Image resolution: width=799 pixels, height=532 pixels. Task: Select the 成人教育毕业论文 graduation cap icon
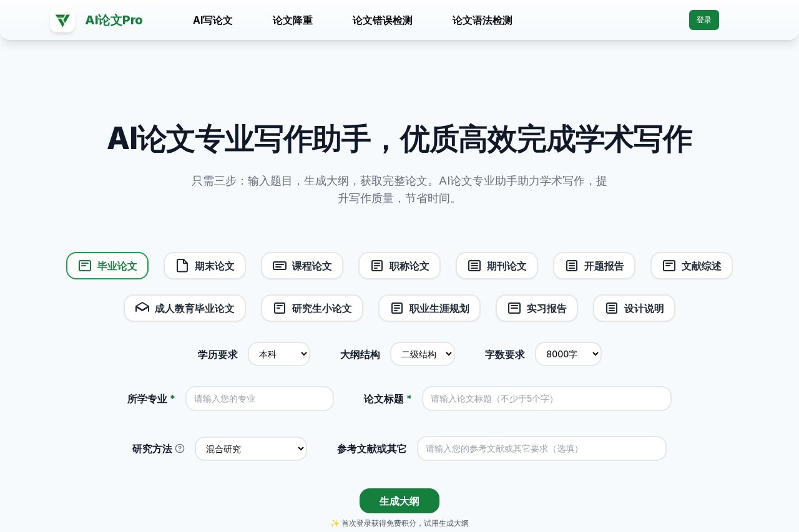point(142,308)
